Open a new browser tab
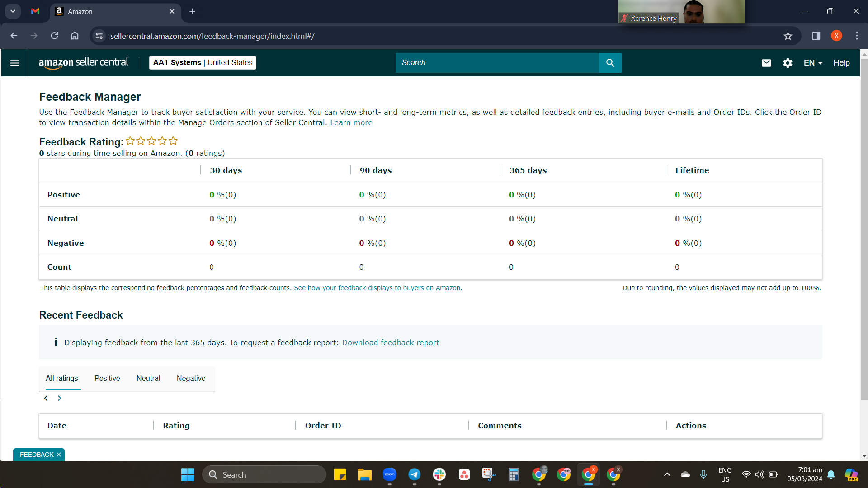 click(192, 11)
